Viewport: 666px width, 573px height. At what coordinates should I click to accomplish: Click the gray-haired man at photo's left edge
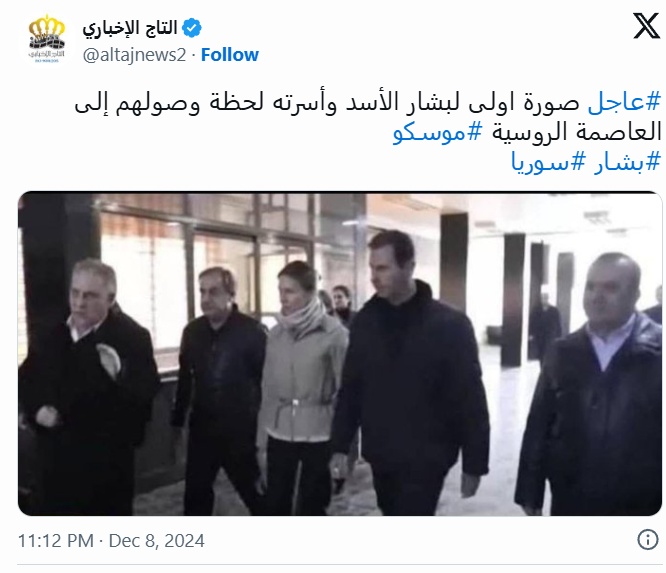(x=87, y=387)
